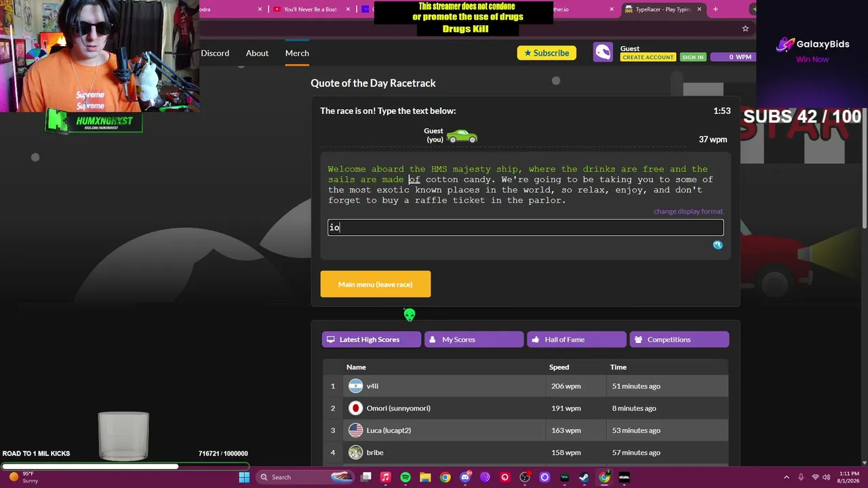Click the change display format link
The height and width of the screenshot is (488, 868).
point(688,211)
